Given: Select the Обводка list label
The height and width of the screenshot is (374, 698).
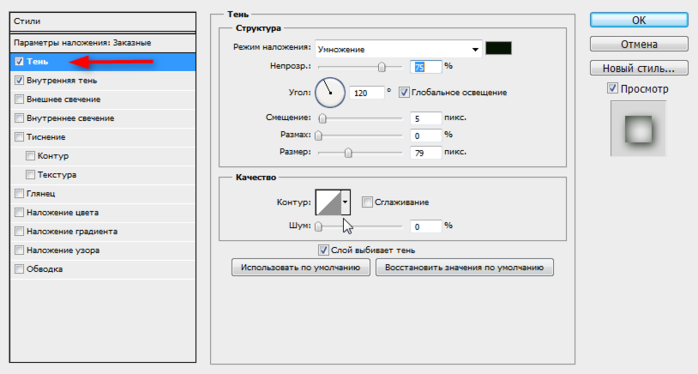Looking at the screenshot, I should [x=45, y=269].
